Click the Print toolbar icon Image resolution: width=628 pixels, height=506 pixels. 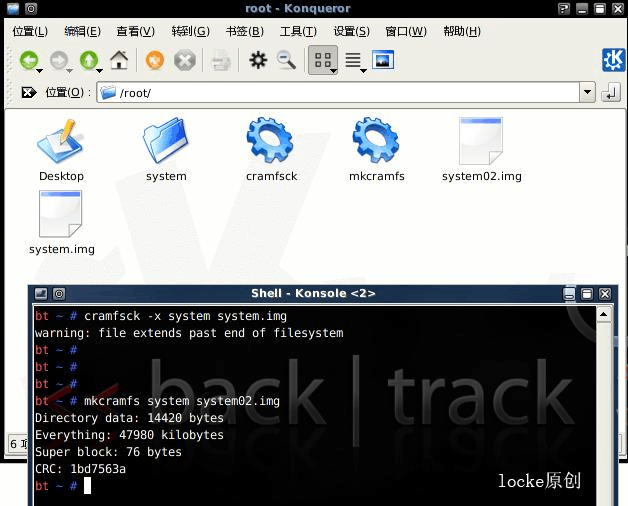point(221,61)
